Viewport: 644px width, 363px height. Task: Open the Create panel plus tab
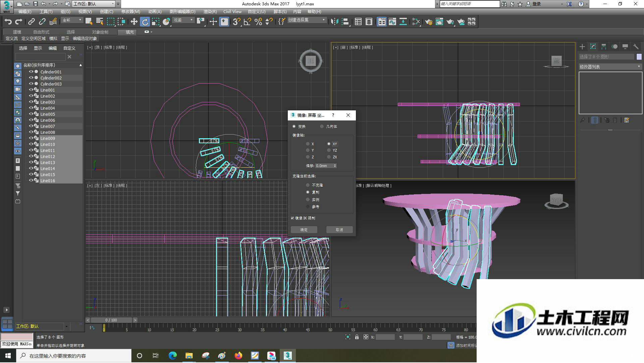(582, 47)
